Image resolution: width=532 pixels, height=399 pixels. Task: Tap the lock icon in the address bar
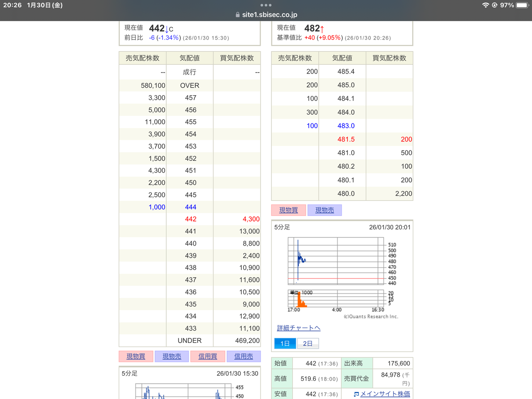[x=238, y=15]
